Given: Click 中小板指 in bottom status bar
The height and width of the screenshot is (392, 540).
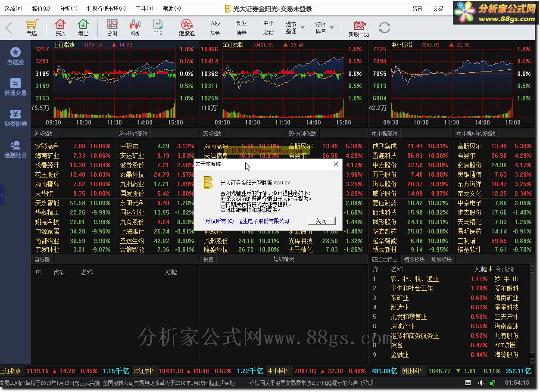Looking at the screenshot, I should [278, 371].
